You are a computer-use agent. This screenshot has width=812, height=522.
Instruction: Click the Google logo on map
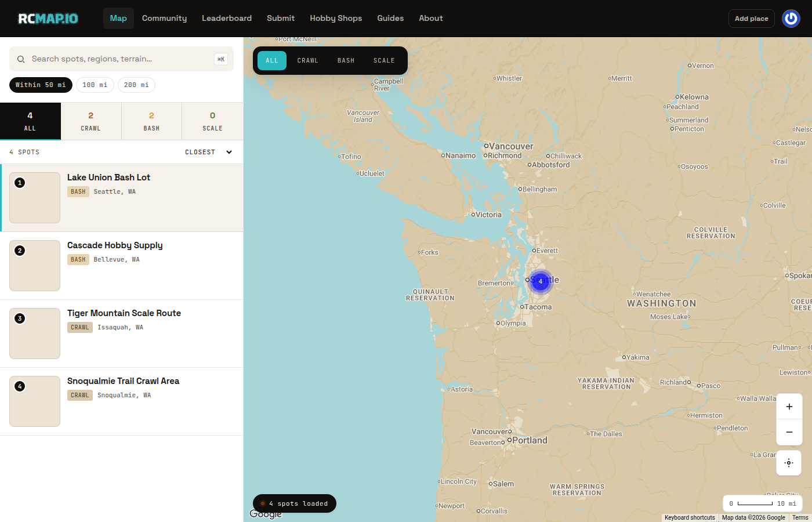(x=266, y=513)
